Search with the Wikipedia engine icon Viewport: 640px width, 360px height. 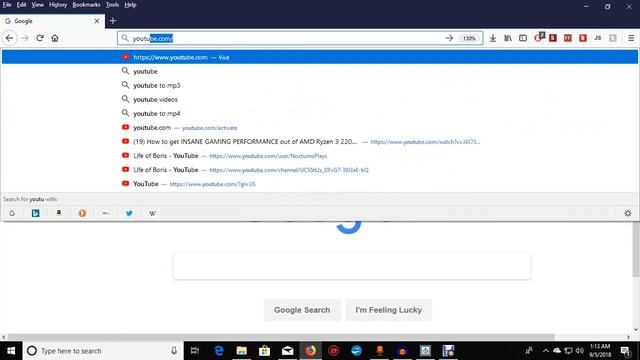tap(152, 213)
